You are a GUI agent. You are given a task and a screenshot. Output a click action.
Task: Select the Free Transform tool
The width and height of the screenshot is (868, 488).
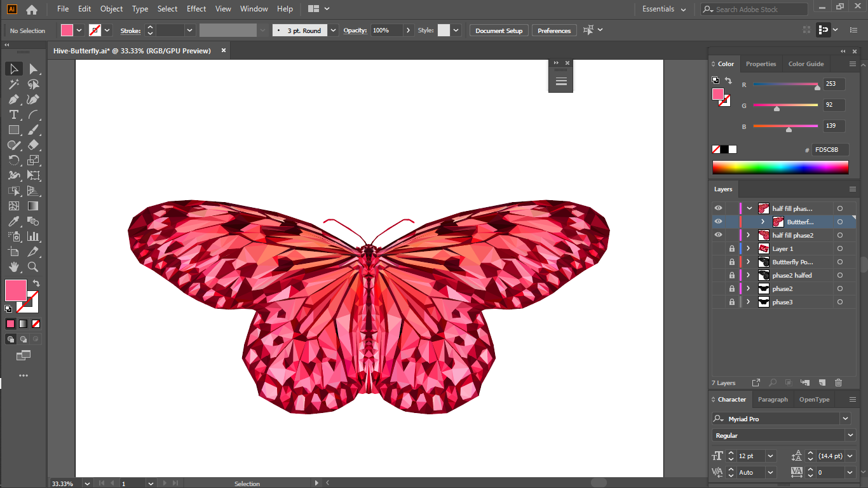pyautogui.click(x=34, y=175)
